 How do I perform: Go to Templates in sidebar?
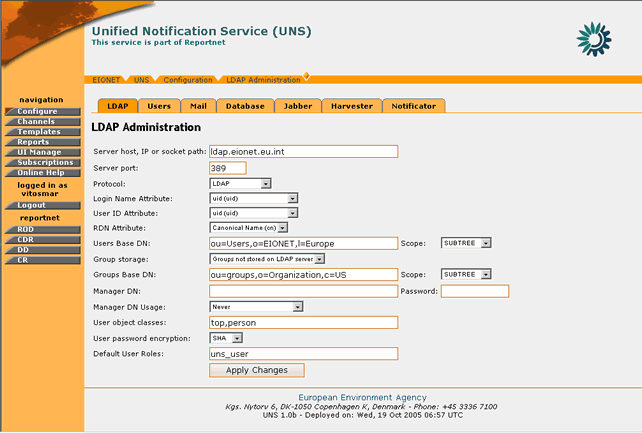(43, 132)
